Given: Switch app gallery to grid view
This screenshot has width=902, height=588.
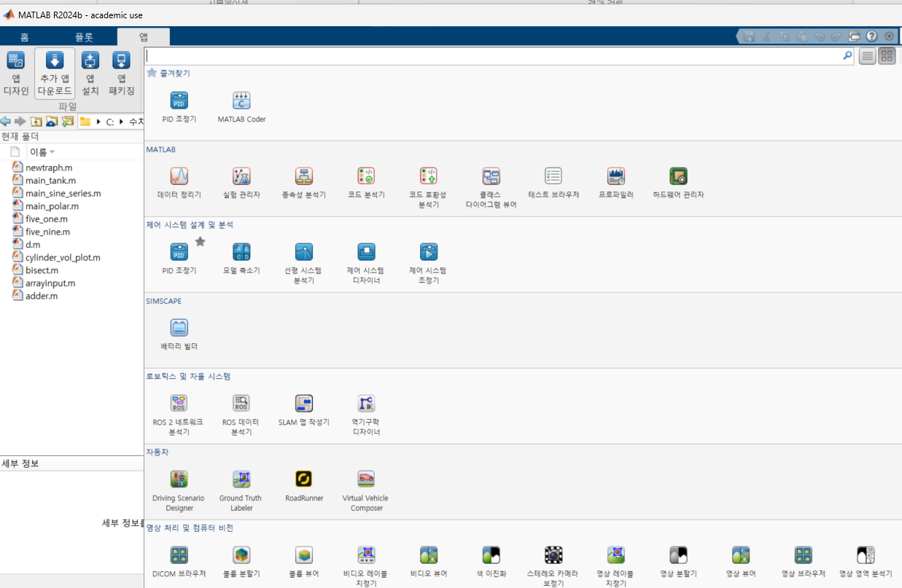Looking at the screenshot, I should coord(887,56).
